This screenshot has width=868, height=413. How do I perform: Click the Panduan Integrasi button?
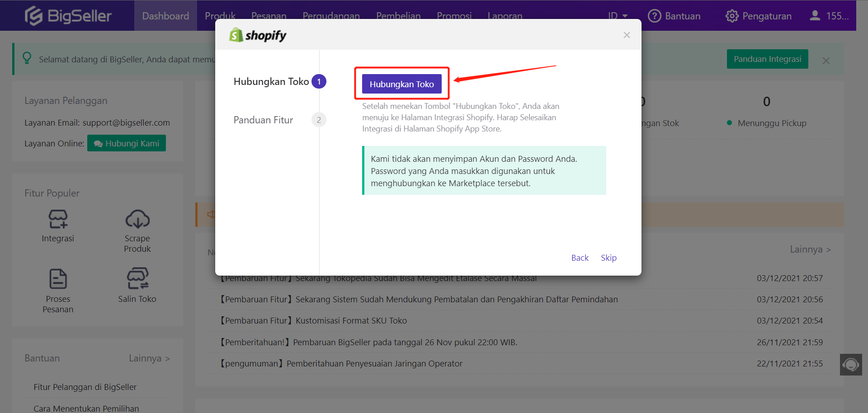pos(767,59)
